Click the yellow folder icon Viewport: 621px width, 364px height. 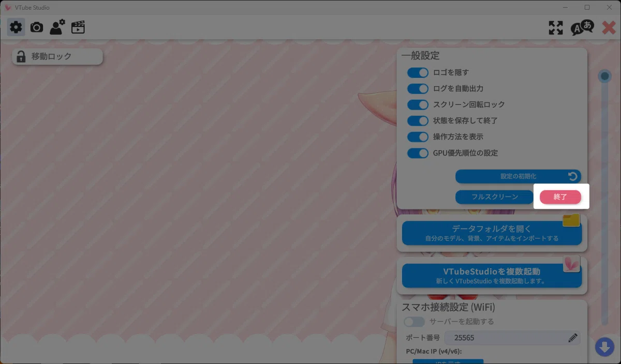pyautogui.click(x=571, y=221)
